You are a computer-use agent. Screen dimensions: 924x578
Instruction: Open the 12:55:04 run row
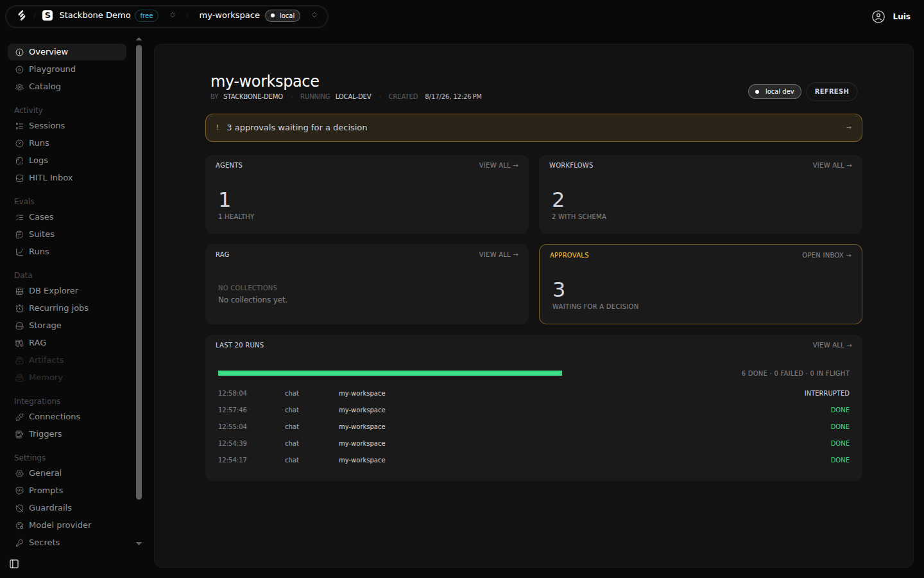(533, 426)
